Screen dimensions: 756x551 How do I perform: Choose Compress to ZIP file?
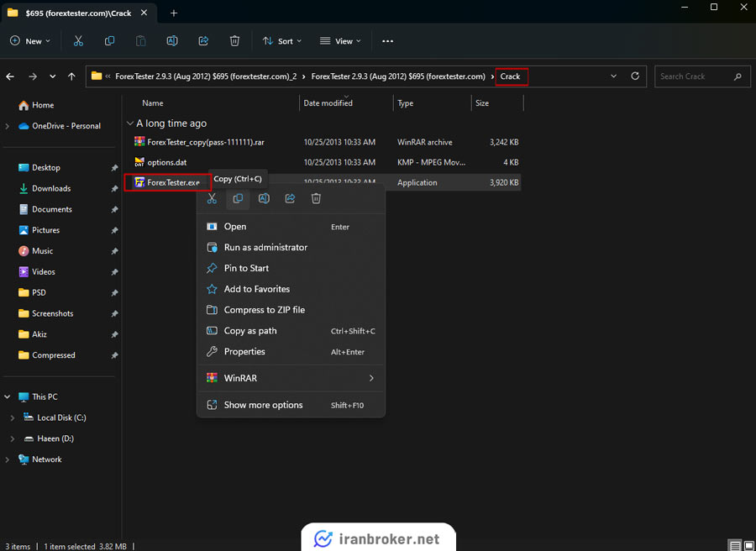(291, 310)
